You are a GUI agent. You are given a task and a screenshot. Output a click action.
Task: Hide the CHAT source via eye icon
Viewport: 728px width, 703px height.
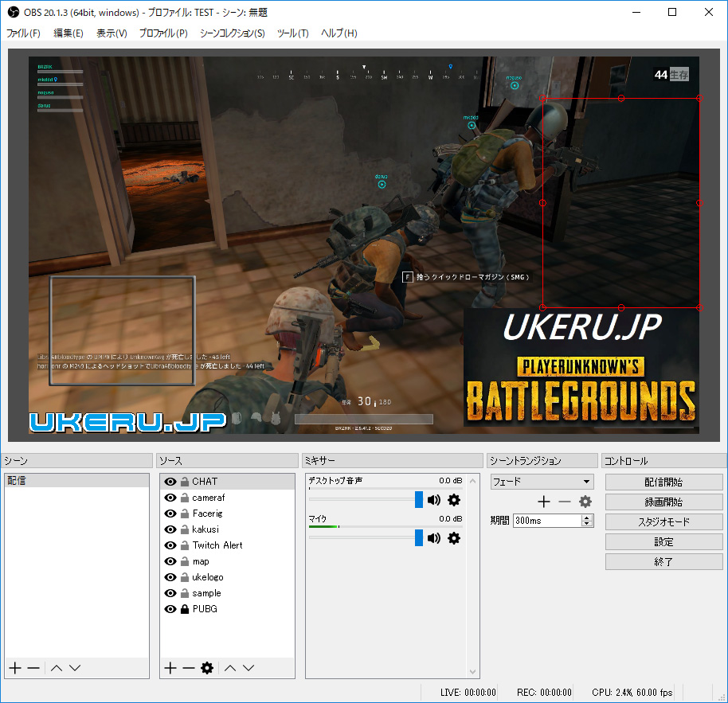click(x=170, y=482)
